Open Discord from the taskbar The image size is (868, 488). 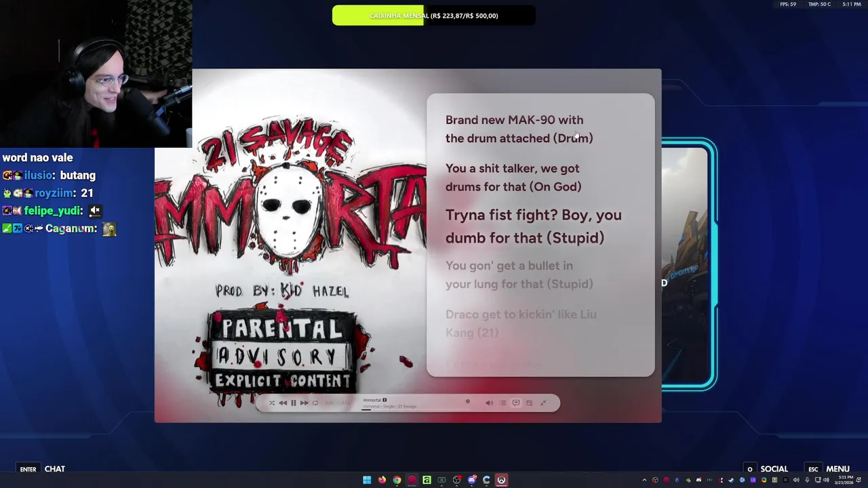click(472, 480)
